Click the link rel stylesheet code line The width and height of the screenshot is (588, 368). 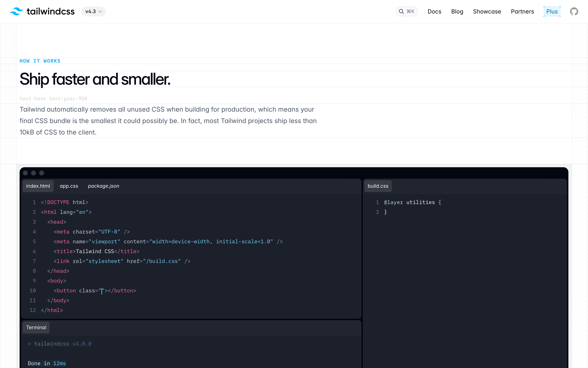click(x=122, y=261)
